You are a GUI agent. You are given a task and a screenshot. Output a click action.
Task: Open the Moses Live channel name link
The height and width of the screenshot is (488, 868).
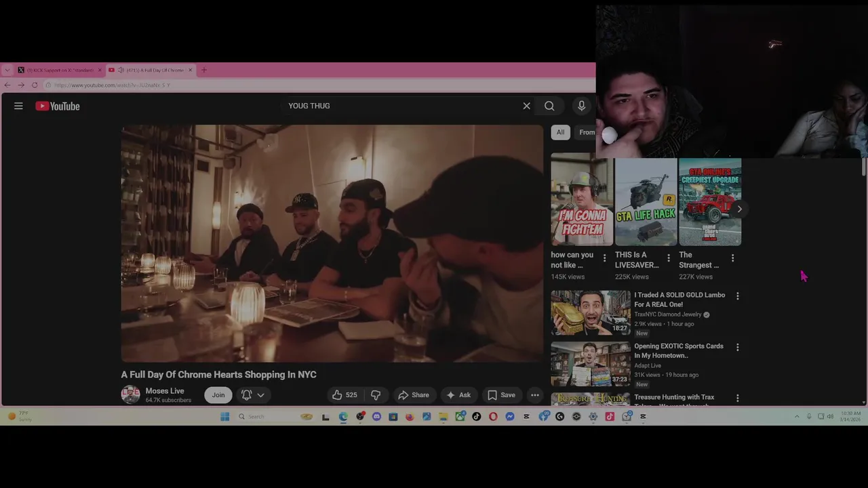[x=165, y=390]
